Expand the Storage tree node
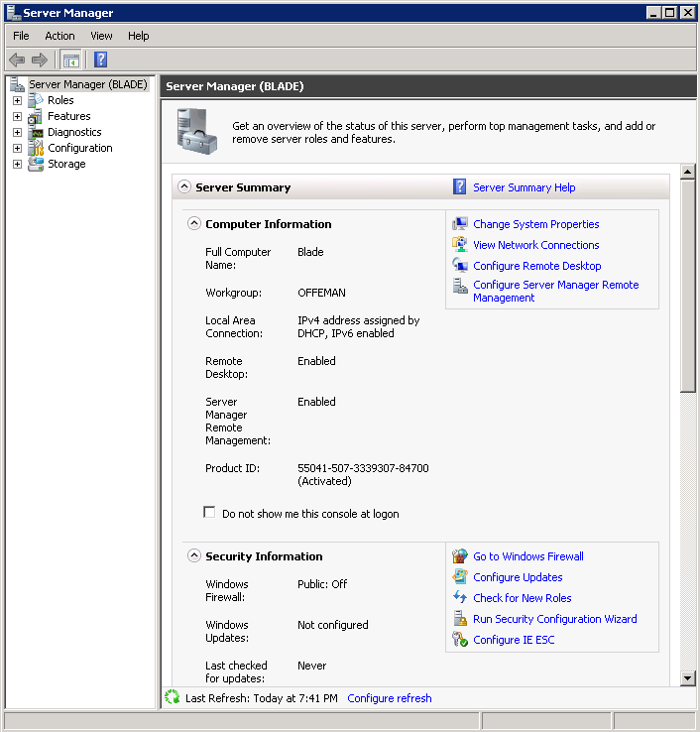Screen dimensions: 700x732 point(17,164)
